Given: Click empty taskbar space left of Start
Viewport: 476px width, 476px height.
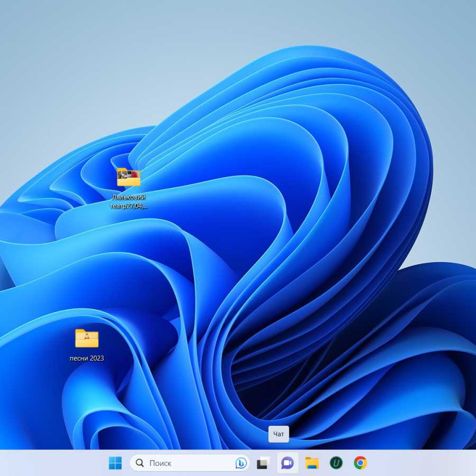Looking at the screenshot, I should click(x=53, y=463).
